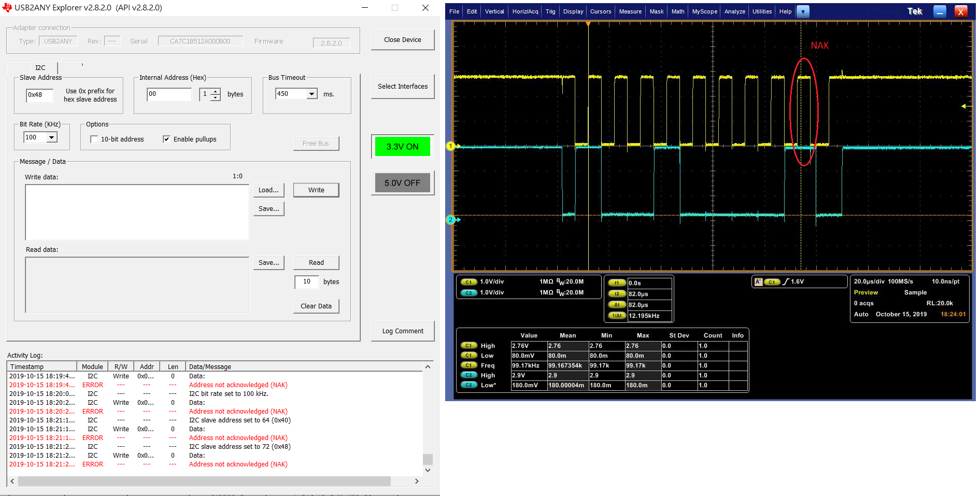Click the Activity Log scroll down arrow
Screen dimensions: 980x496
click(x=428, y=471)
